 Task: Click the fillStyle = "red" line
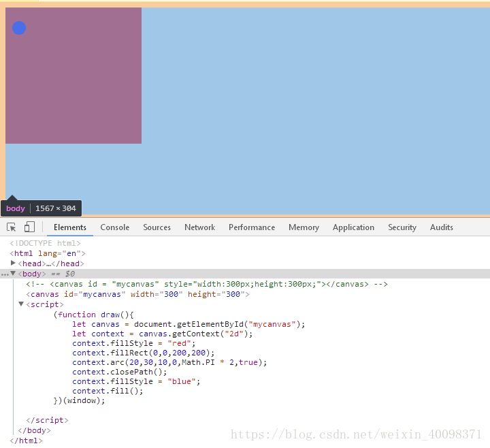[134, 343]
